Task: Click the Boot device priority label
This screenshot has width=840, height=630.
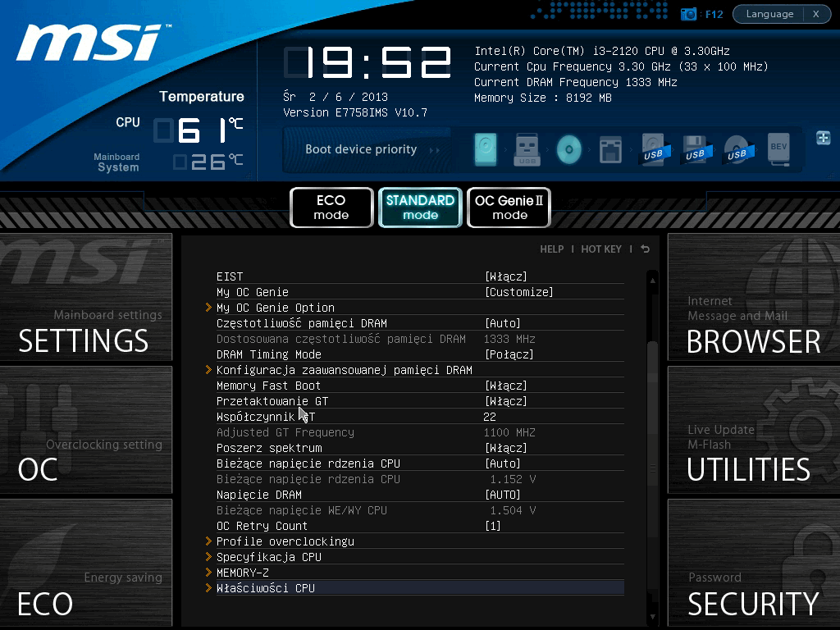Action: 361,149
